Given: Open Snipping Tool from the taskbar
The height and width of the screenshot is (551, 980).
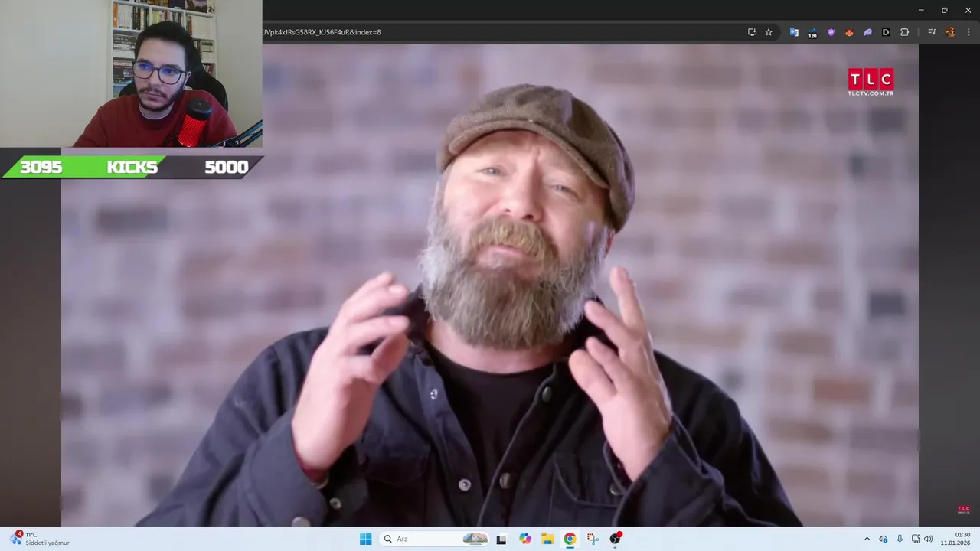Looking at the screenshot, I should pyautogui.click(x=593, y=539).
